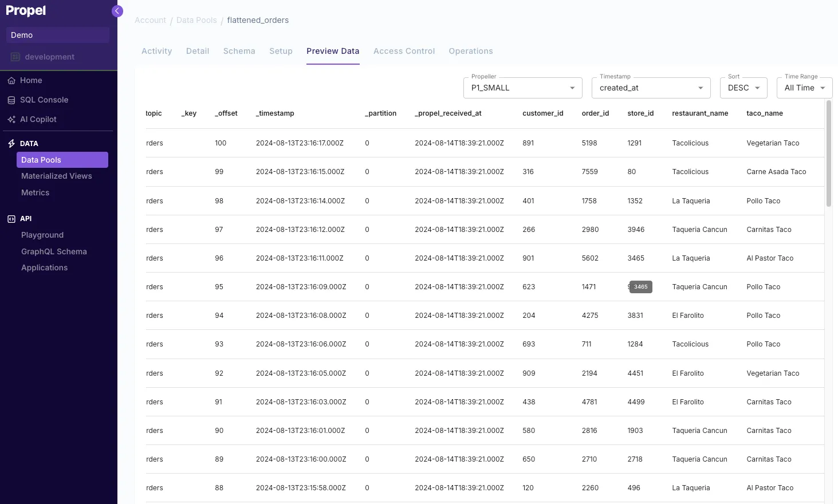
Task: Click flattened_orders breadcrumb text
Action: [x=258, y=20]
